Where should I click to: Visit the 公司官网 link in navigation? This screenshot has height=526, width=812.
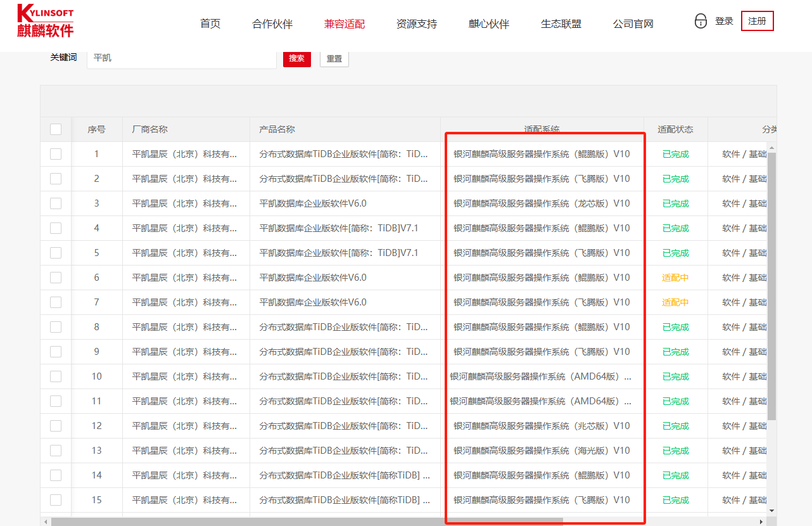(x=633, y=24)
